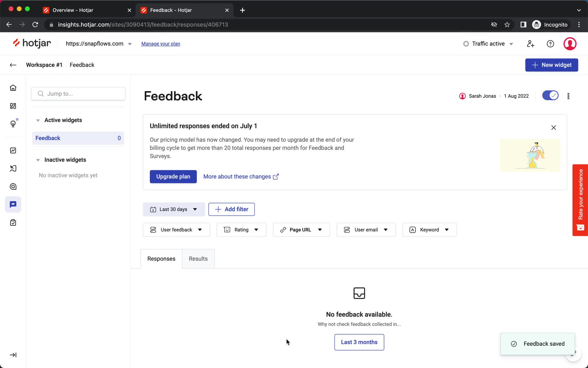588x368 pixels.
Task: Click the home/dashboard sidebar icon
Action: click(x=13, y=88)
